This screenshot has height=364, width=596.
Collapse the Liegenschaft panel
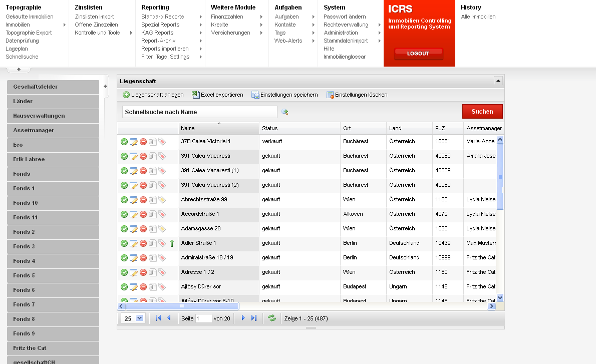498,81
